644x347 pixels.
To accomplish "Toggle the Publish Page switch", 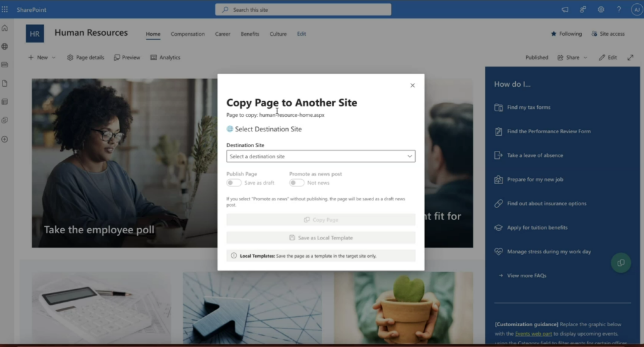I will click(234, 183).
